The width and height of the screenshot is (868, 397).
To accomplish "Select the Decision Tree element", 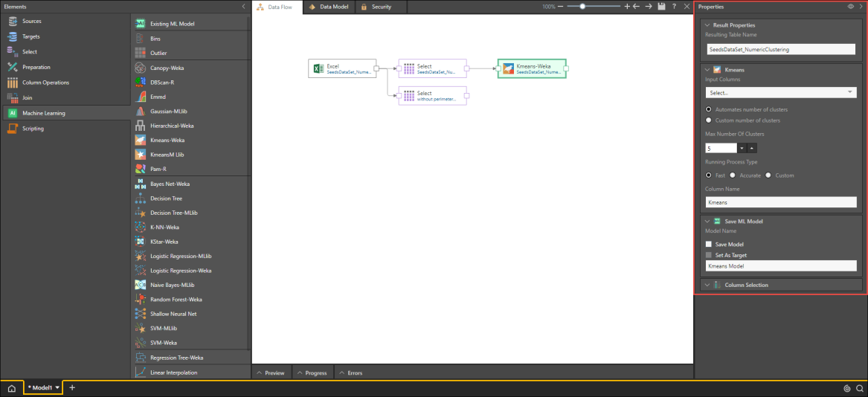I will [166, 198].
